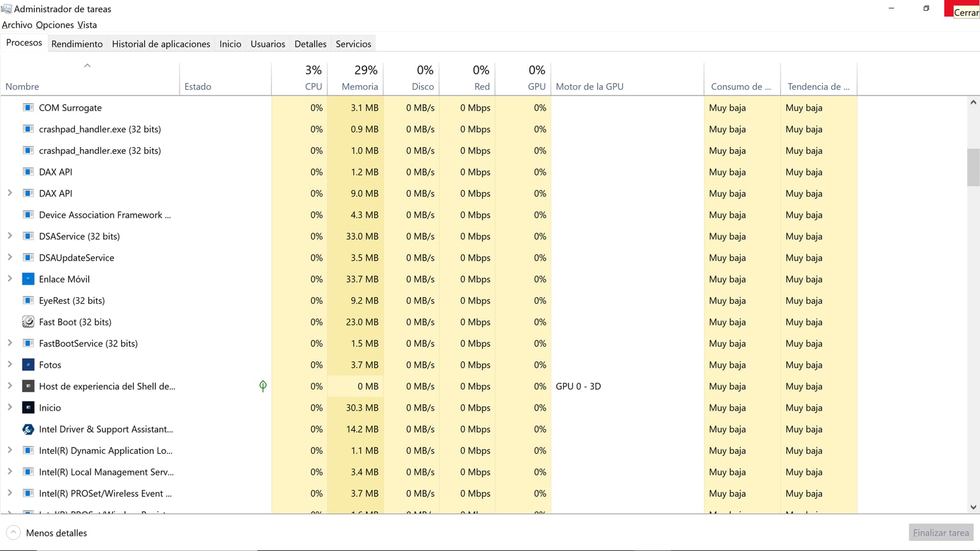Image resolution: width=980 pixels, height=551 pixels.
Task: Expand the FastBootService (32 bits) process
Action: click(x=10, y=343)
